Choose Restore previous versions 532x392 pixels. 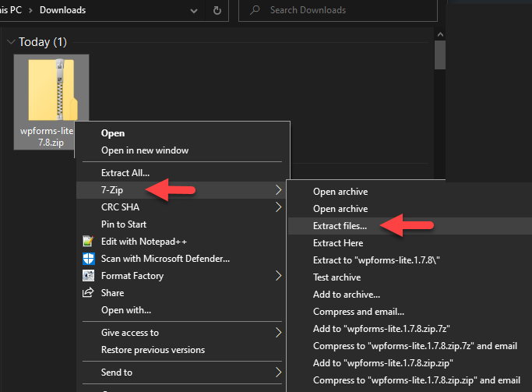tap(153, 350)
